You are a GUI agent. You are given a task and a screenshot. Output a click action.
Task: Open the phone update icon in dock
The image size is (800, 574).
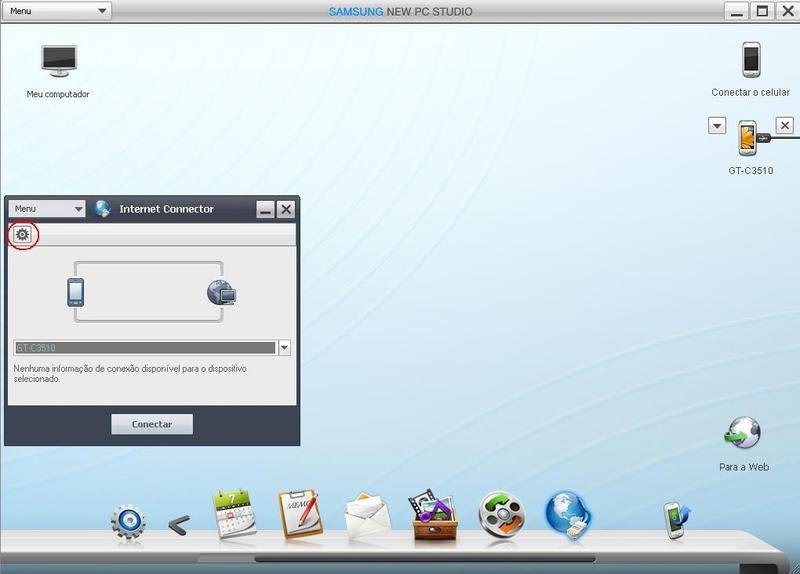coord(677,520)
